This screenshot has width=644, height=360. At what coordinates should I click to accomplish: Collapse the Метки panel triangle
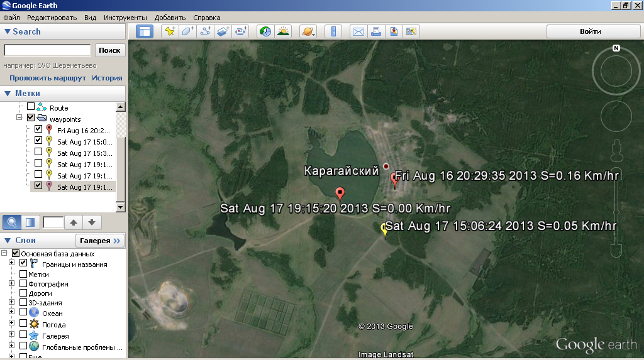(x=8, y=94)
